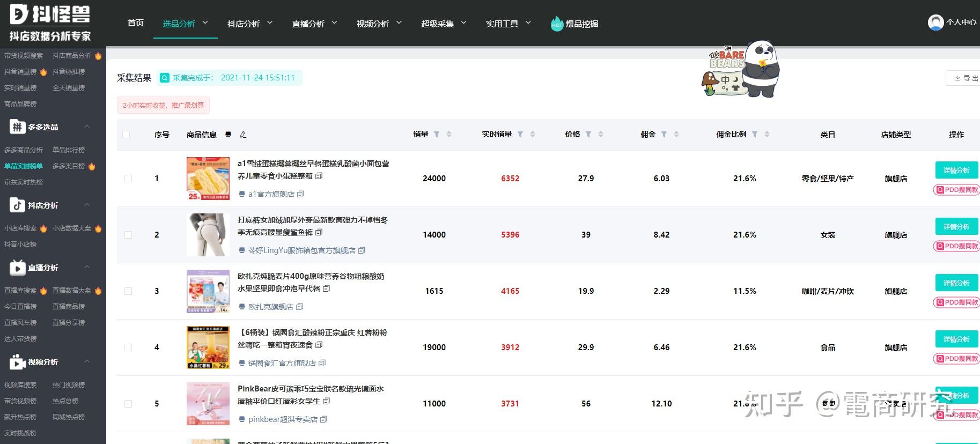Sort table by 佣金比例 arrows

coord(767,135)
